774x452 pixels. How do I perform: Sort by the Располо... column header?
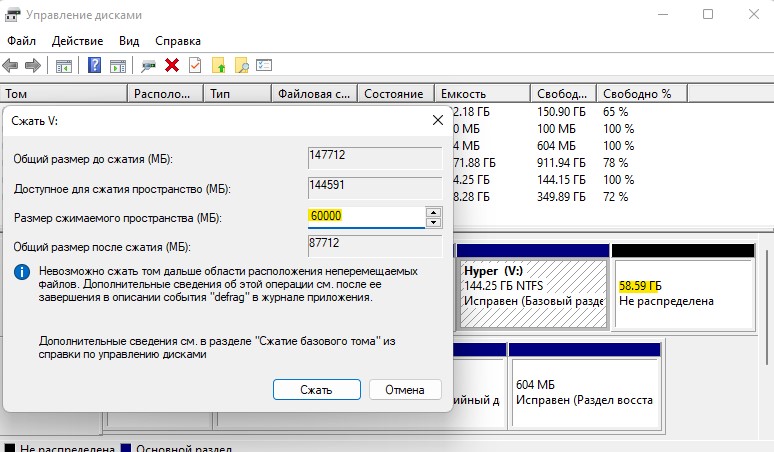(165, 93)
